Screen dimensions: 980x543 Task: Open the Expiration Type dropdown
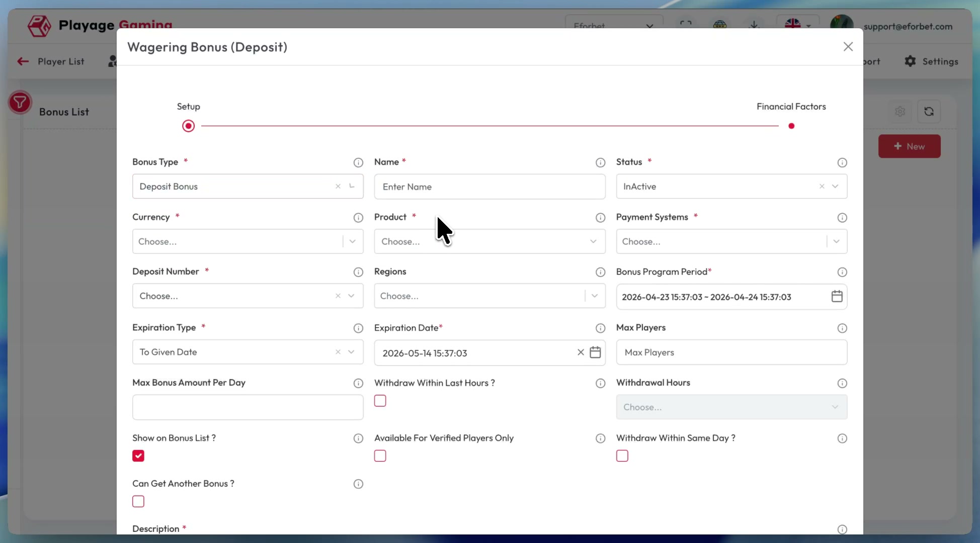pyautogui.click(x=248, y=352)
